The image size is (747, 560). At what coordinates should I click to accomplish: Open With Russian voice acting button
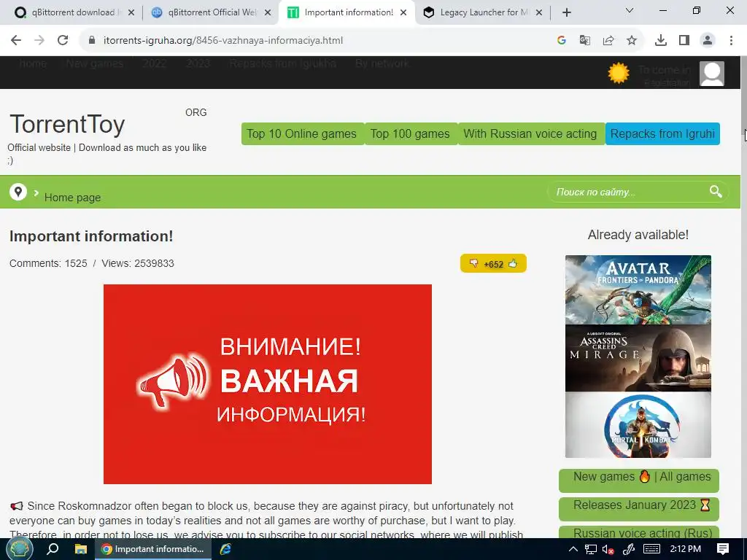(x=530, y=134)
